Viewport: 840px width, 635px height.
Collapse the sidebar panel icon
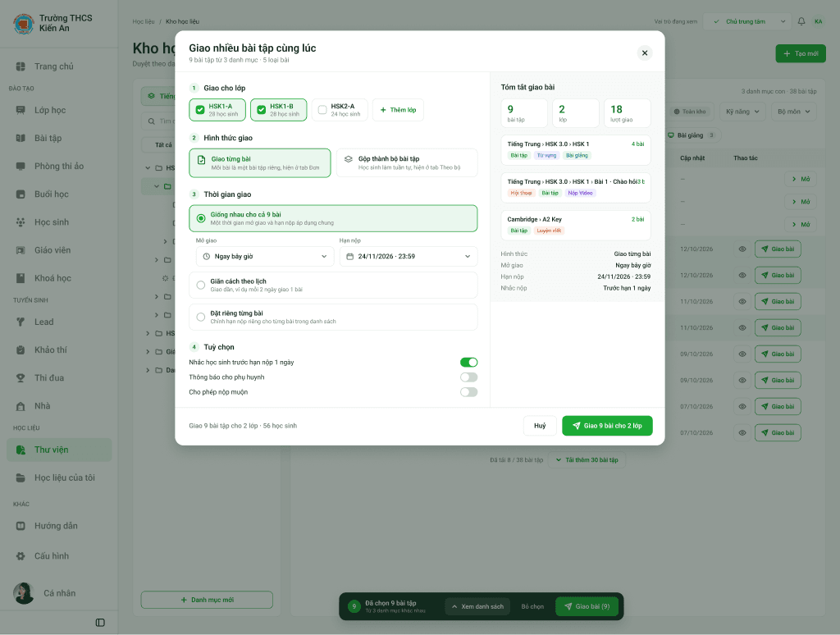pos(100,623)
